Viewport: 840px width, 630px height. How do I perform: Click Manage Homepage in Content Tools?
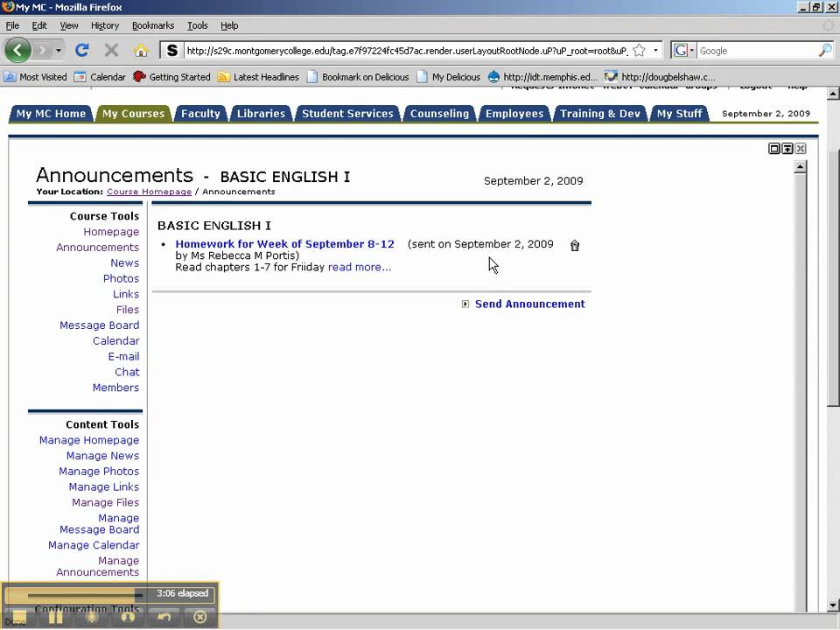[89, 440]
